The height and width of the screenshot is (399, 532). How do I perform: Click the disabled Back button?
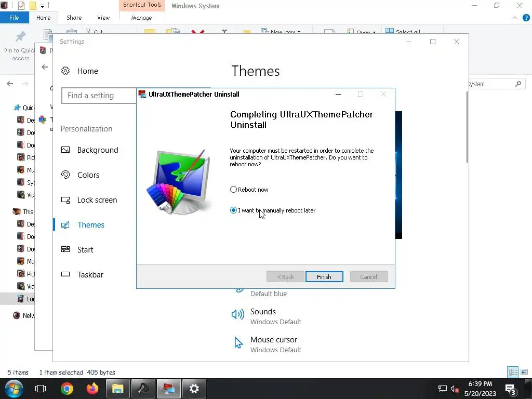pos(285,277)
